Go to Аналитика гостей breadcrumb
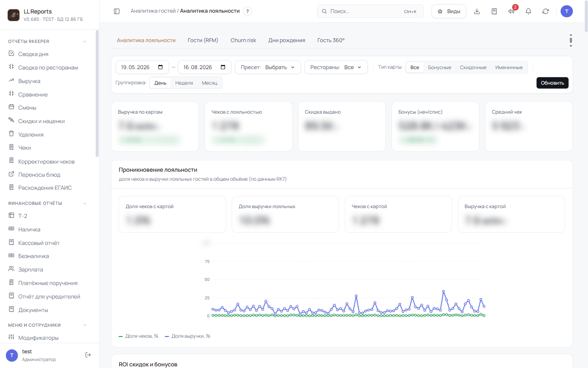 [153, 11]
